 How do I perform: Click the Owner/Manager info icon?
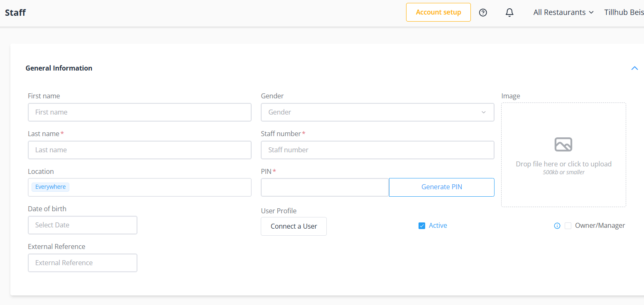pyautogui.click(x=557, y=226)
